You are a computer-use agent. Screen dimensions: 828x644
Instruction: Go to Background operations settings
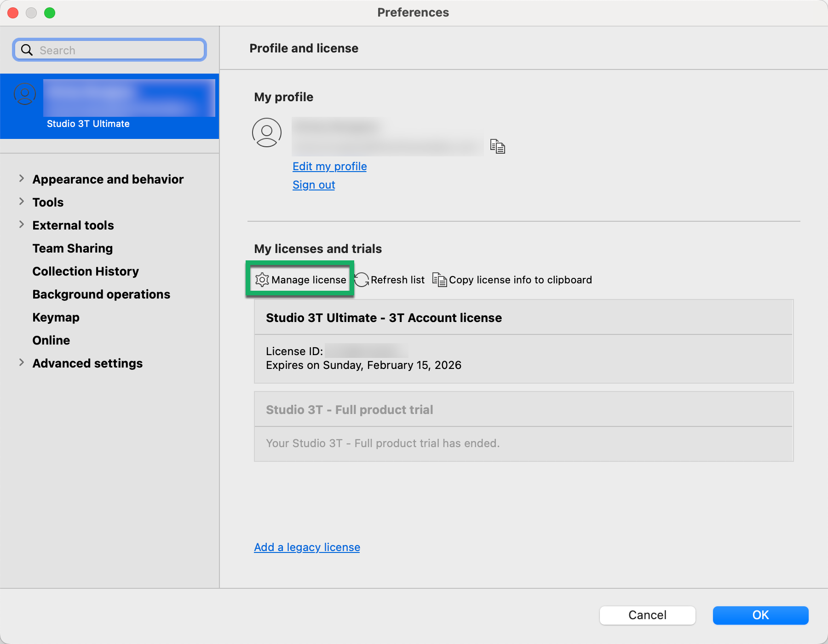101,294
